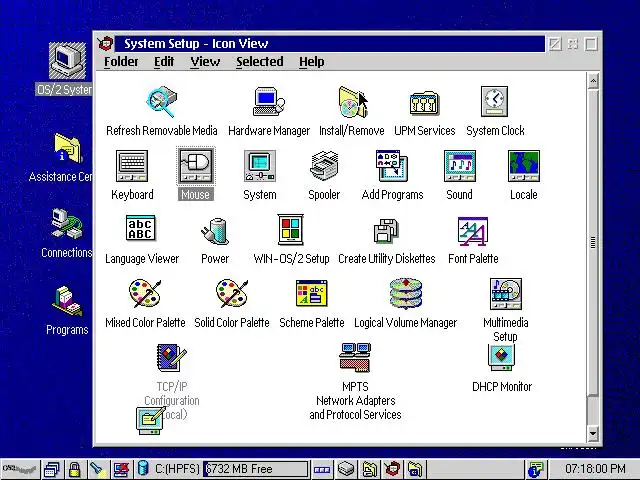The width and height of the screenshot is (640, 480).
Task: Select the Scheme Palette icon
Action: coord(311,293)
